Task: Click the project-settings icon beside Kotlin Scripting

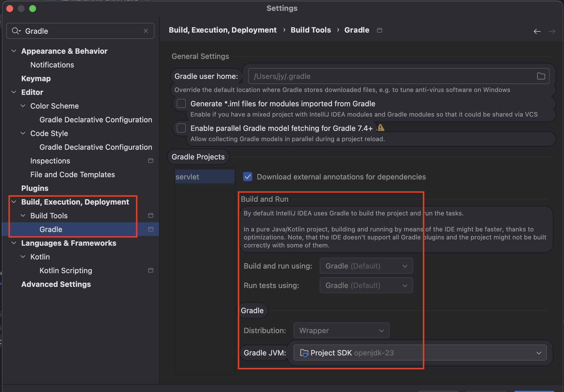Action: (151, 270)
